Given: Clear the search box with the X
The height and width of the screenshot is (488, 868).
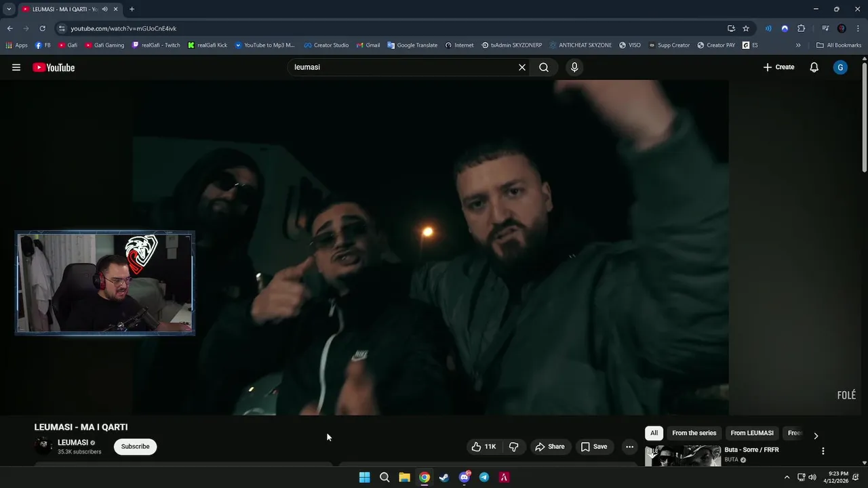Looking at the screenshot, I should pos(522,67).
